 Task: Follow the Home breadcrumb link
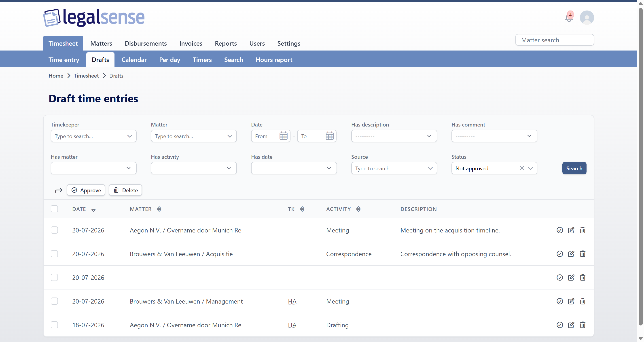(x=56, y=76)
